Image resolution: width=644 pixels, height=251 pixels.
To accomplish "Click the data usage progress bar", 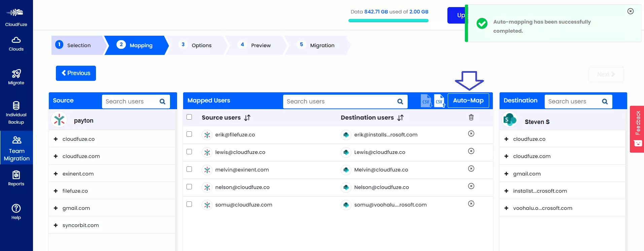I will tap(388, 21).
